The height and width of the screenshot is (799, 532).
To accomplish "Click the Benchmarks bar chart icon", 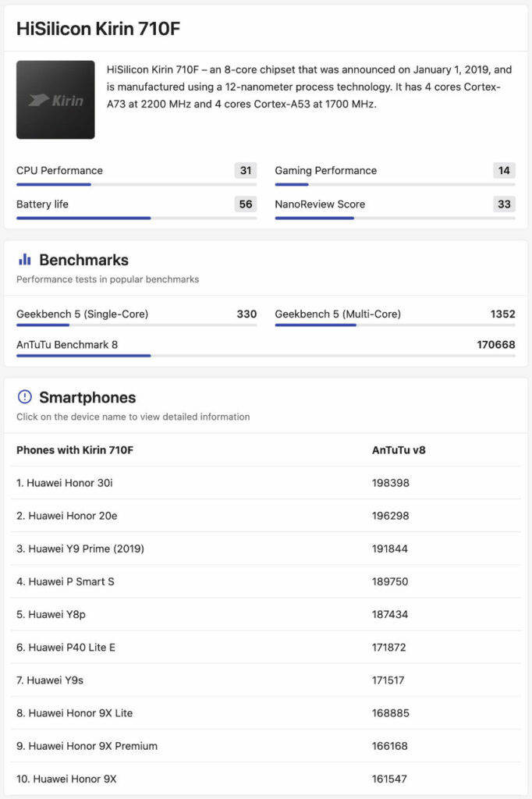I will point(24,259).
